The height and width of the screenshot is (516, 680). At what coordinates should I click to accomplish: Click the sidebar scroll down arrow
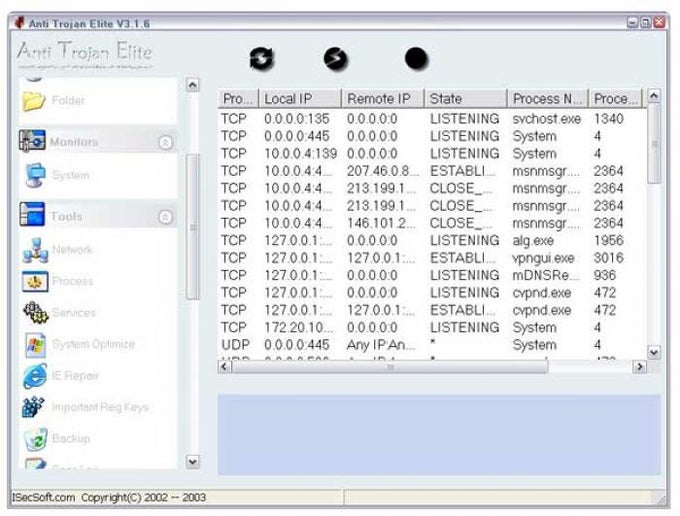pyautogui.click(x=193, y=462)
